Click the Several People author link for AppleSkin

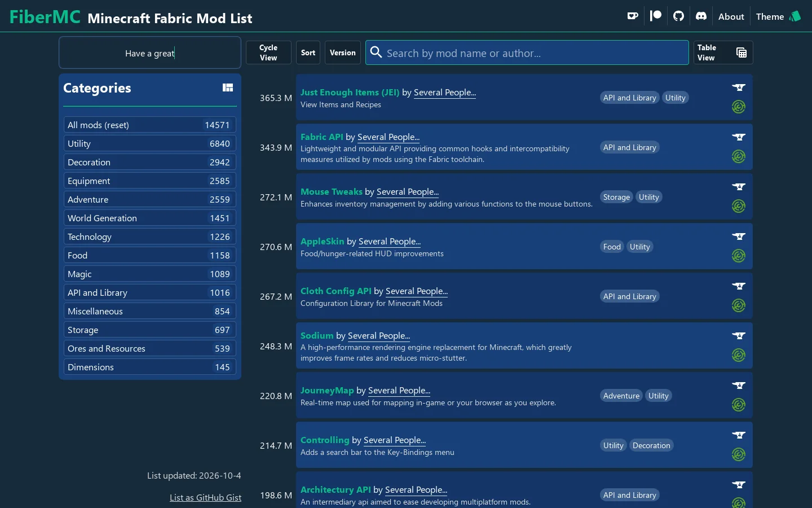390,241
